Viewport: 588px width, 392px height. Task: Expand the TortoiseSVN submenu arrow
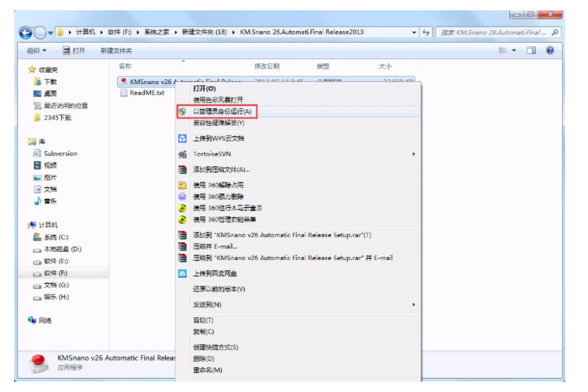413,154
